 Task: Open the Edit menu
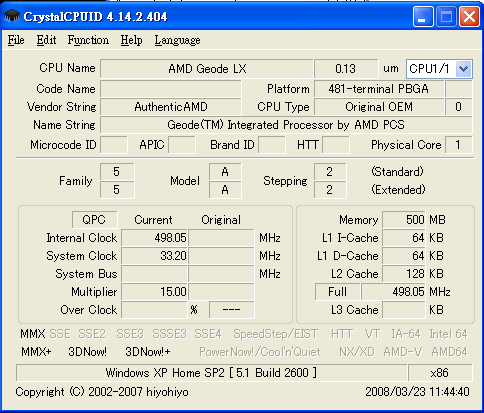(46, 40)
